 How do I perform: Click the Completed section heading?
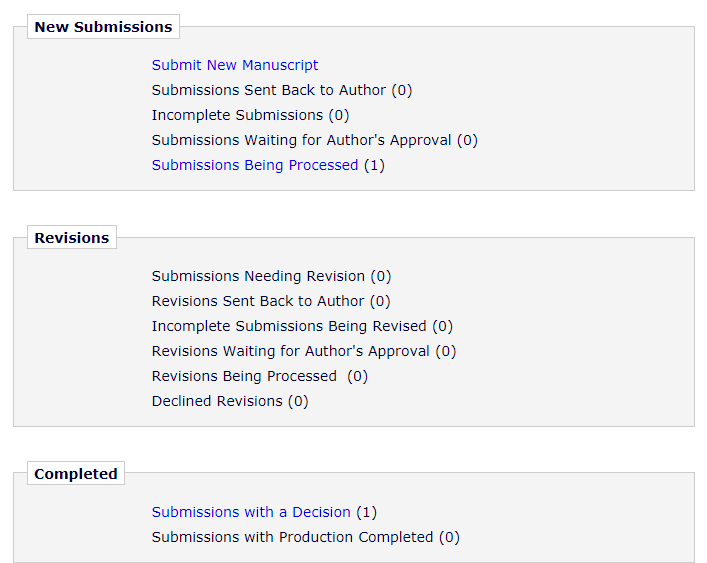pyautogui.click(x=76, y=474)
